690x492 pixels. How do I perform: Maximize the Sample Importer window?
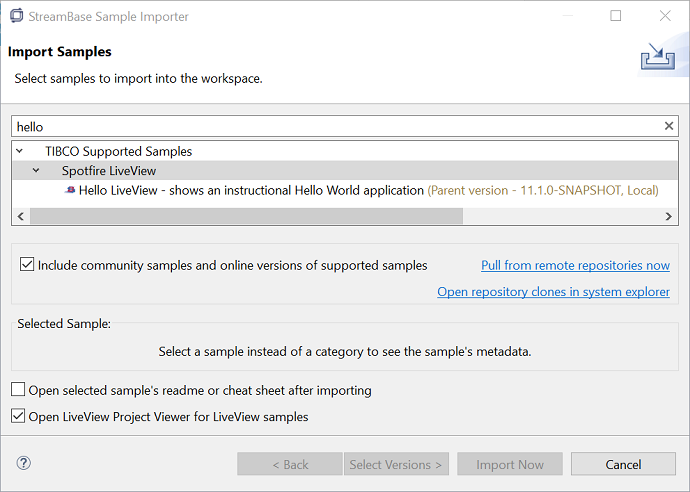tap(616, 16)
